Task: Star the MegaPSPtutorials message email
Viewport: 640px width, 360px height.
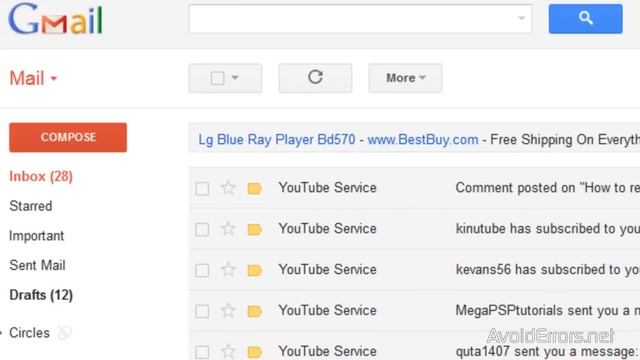Action: (228, 311)
